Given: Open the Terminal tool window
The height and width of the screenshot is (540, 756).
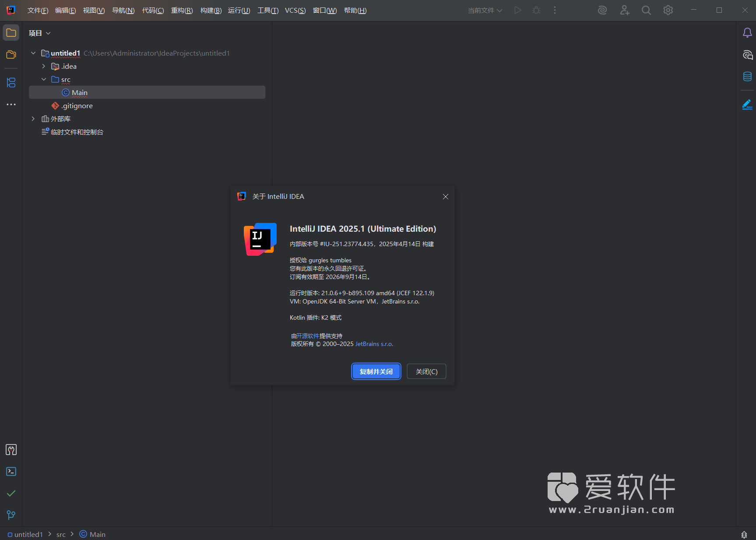Looking at the screenshot, I should [x=11, y=472].
